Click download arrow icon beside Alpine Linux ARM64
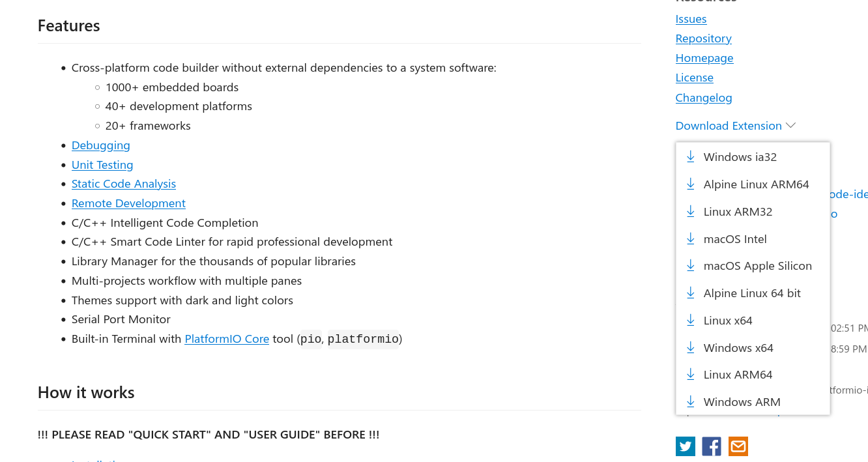Viewport: 868px width, 462px height. (691, 184)
